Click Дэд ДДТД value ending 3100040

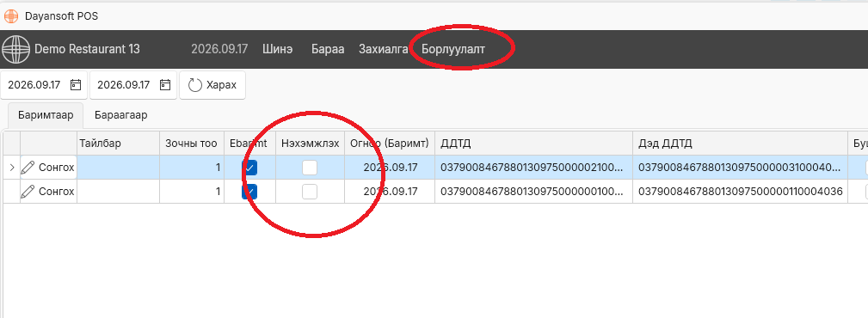coord(740,168)
